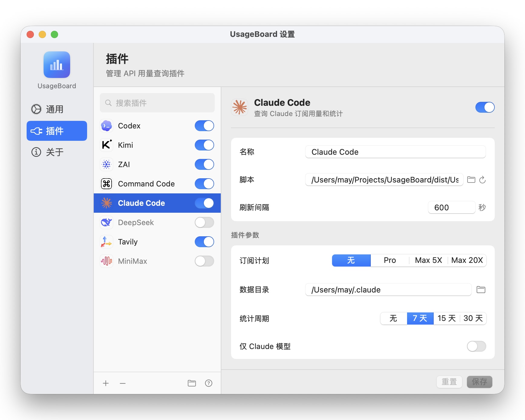Disable the ZAI plugin toggle
Image resolution: width=525 pixels, height=420 pixels.
[x=204, y=164]
